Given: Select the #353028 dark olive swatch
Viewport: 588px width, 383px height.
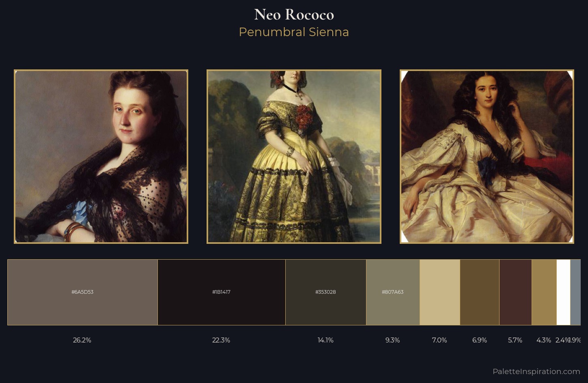Looking at the screenshot, I should coord(326,292).
